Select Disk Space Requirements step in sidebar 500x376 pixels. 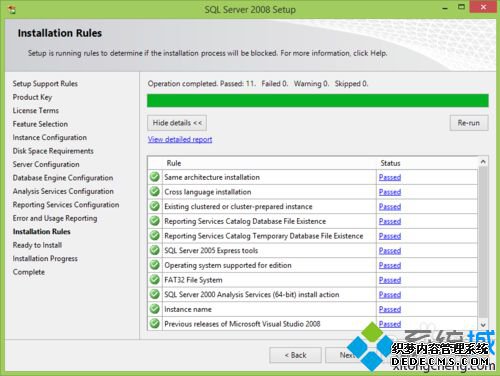coord(53,151)
